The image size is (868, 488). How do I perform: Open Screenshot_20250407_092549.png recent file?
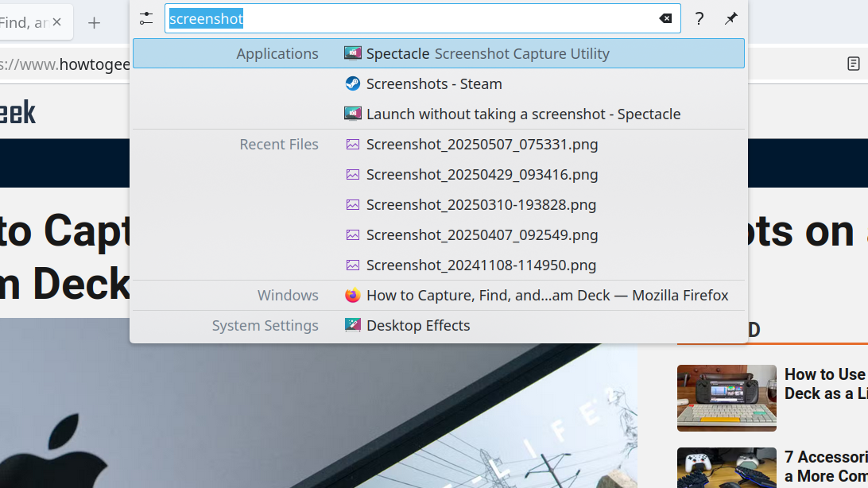482,234
